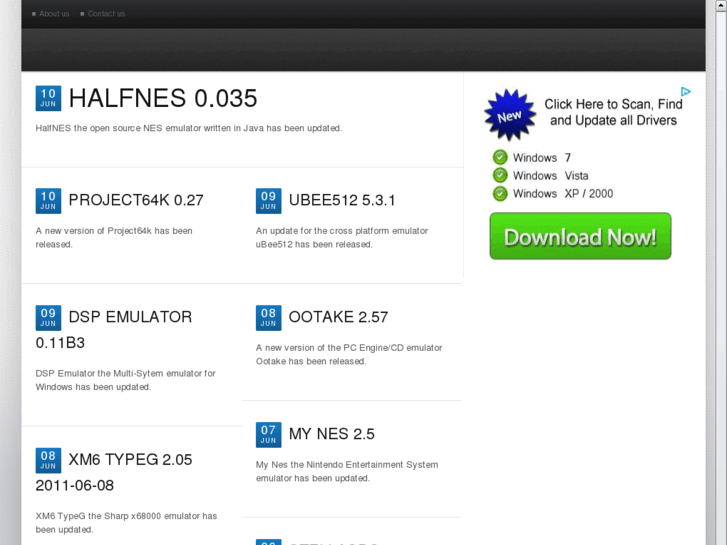Click the 'Windows 7' ad text
The image size is (727, 545).
[542, 158]
